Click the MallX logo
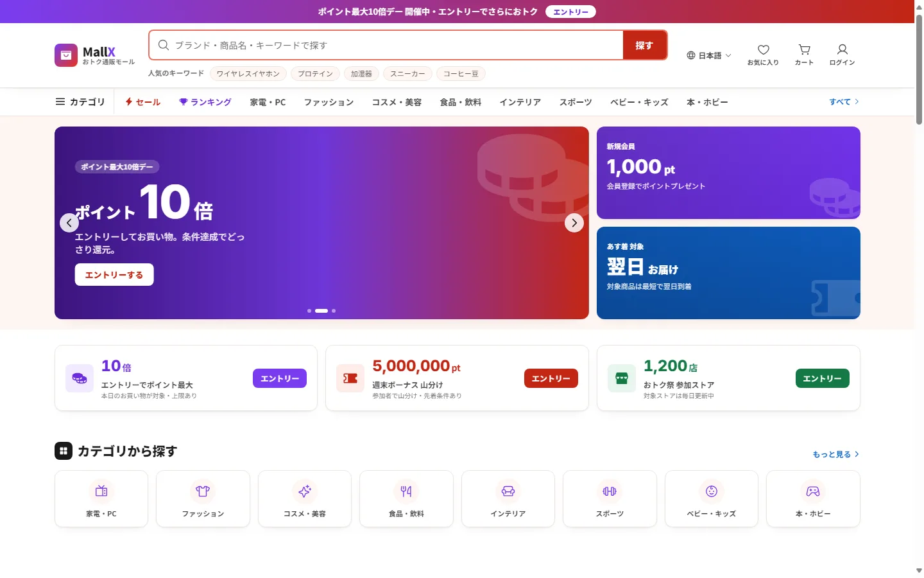Viewport: 924px width, 578px height. click(x=94, y=55)
